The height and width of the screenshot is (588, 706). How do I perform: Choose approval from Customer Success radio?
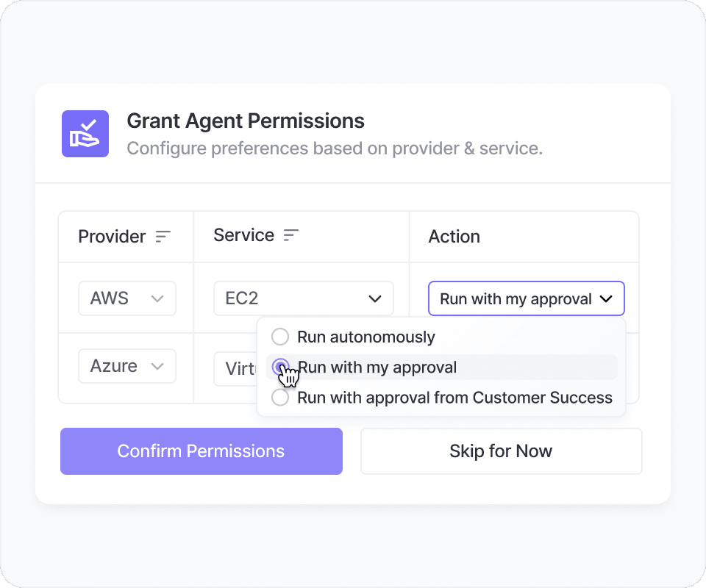pyautogui.click(x=280, y=398)
